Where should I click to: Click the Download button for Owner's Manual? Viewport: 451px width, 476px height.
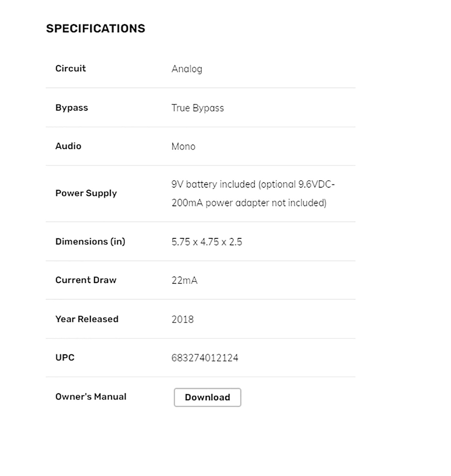(x=207, y=397)
